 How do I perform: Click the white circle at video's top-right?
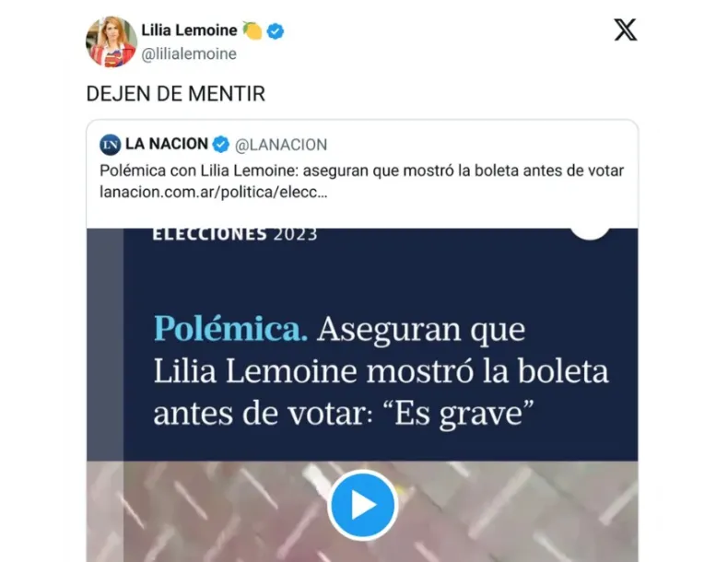[590, 233]
